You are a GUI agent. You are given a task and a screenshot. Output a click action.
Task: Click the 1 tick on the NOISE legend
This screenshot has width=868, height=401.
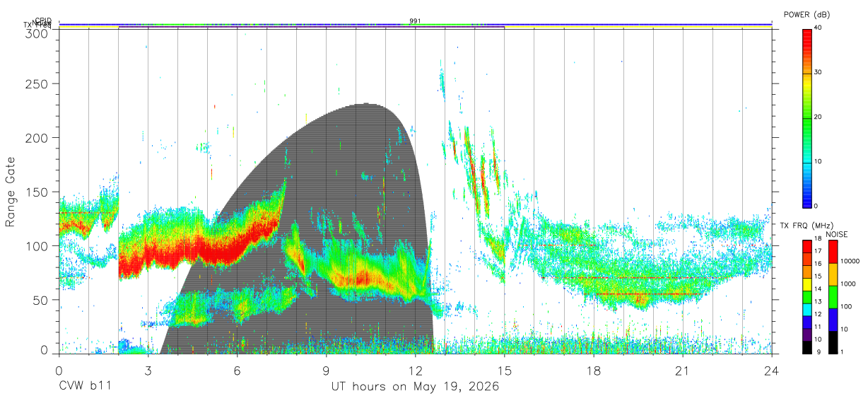843,351
